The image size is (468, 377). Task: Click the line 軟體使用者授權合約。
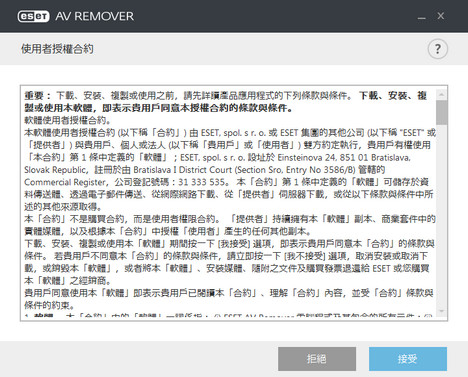pos(68,120)
